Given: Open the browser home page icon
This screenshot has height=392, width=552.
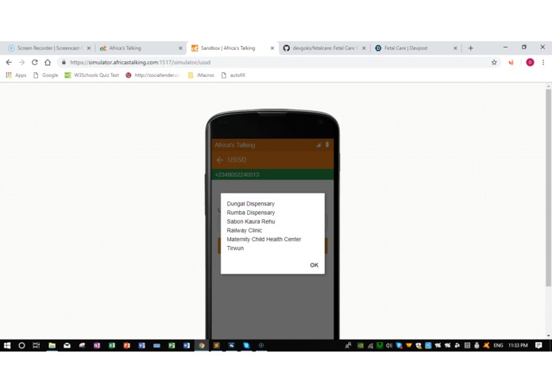Looking at the screenshot, I should click(x=48, y=62).
